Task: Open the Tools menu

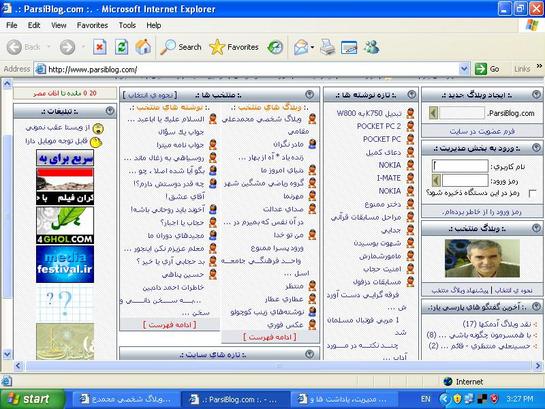Action: (127, 25)
